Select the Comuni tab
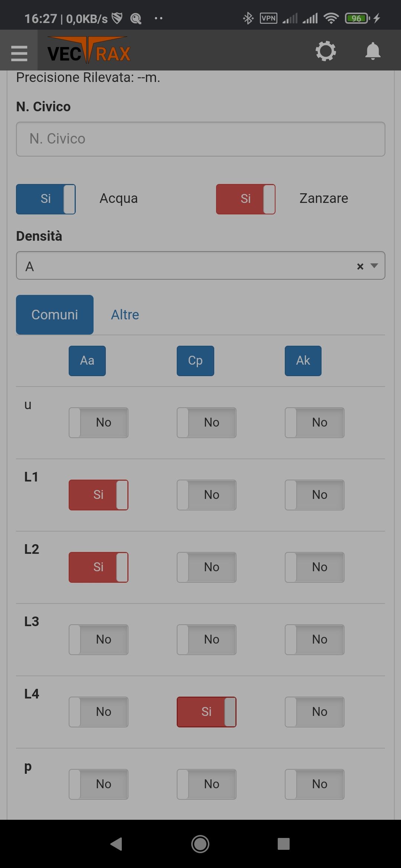 coord(55,315)
